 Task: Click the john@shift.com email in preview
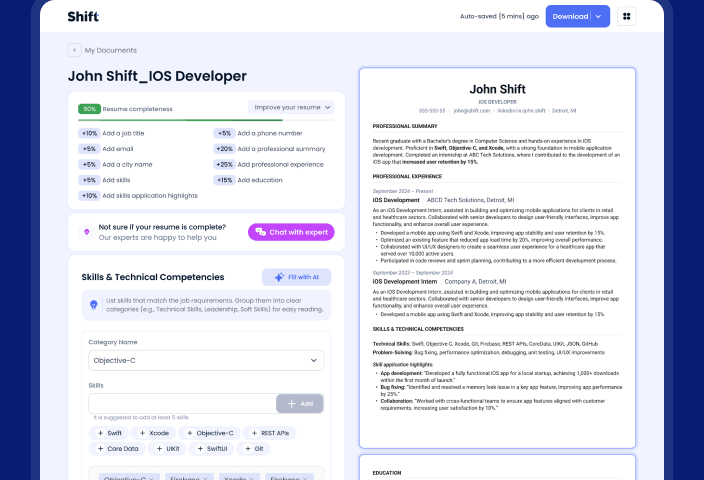pyautogui.click(x=471, y=111)
